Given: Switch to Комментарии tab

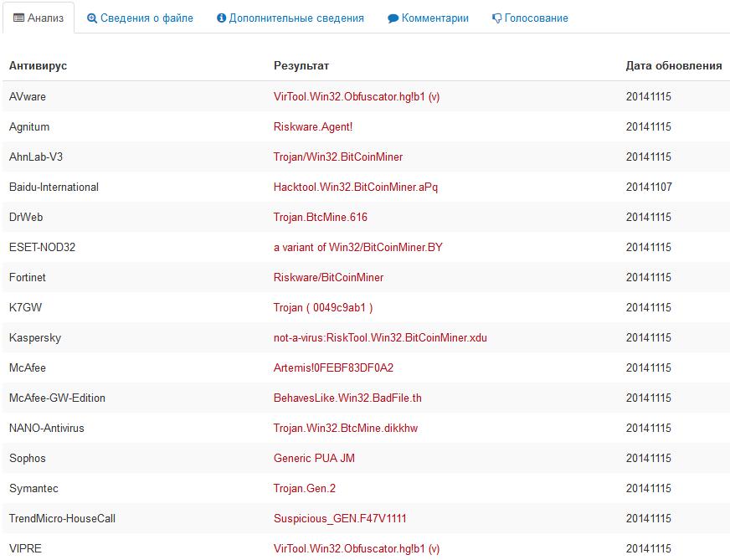Looking at the screenshot, I should 428,18.
